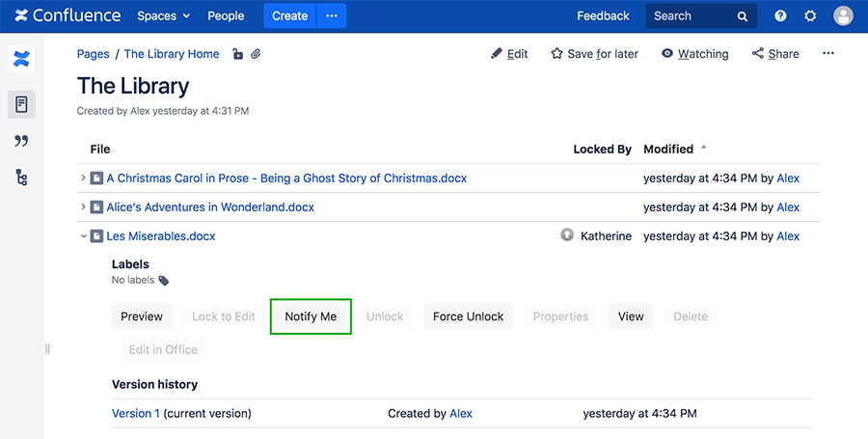Open the Blog quotes icon in the sidebar
This screenshot has width=868, height=439.
click(x=21, y=141)
